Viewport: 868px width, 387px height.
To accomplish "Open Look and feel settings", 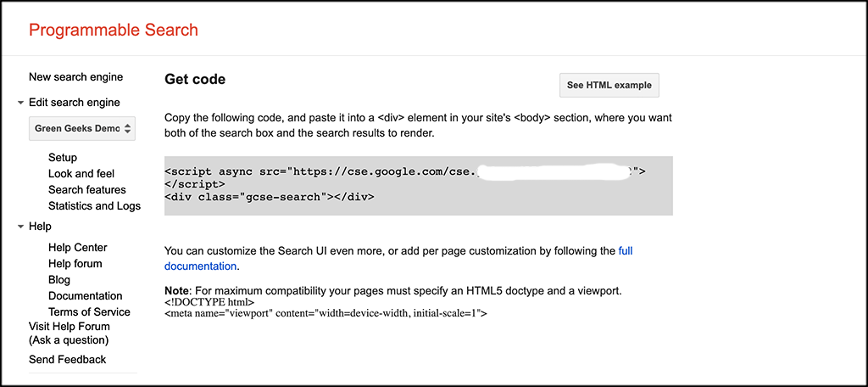I will [81, 173].
